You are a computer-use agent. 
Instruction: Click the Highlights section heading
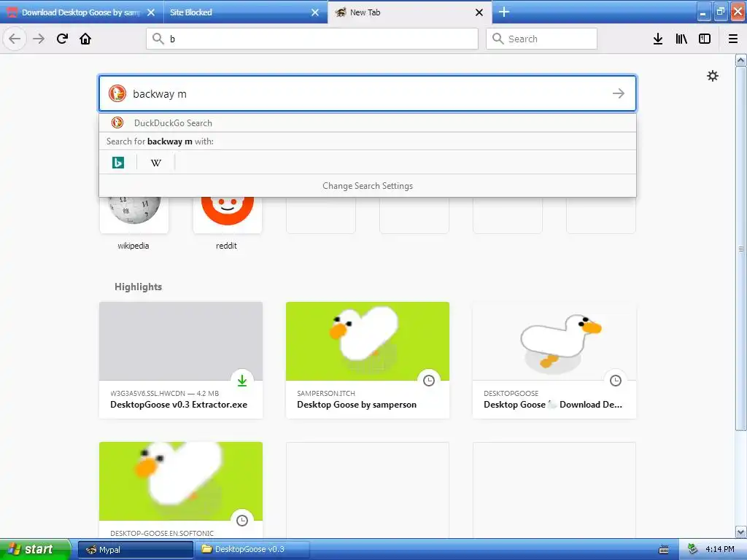(x=138, y=287)
